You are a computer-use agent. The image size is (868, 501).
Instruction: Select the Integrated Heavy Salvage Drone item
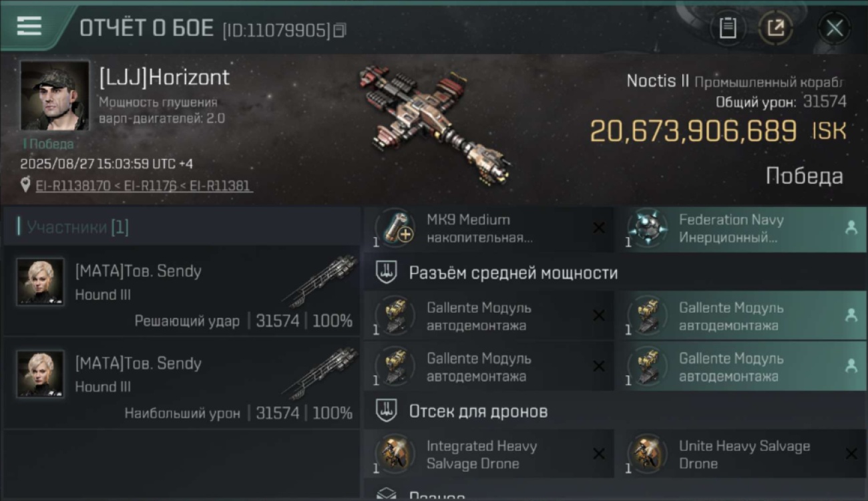(489, 454)
